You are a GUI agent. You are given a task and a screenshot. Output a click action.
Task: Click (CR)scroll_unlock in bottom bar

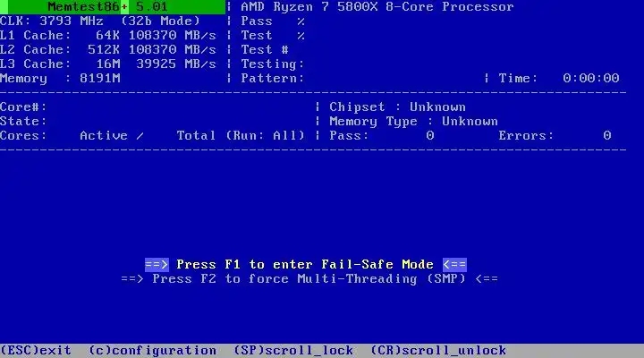(438, 351)
